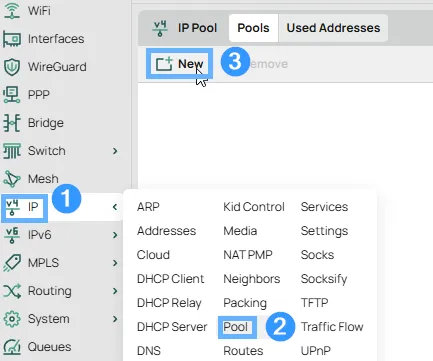Open the Interfaces menu label
This screenshot has width=433, height=361.
pos(56,39)
